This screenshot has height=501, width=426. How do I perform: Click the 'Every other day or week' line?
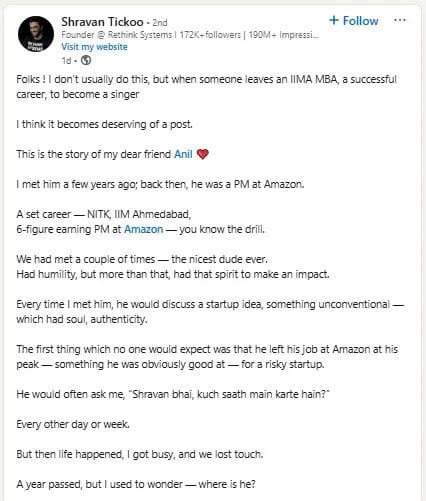tap(73, 424)
